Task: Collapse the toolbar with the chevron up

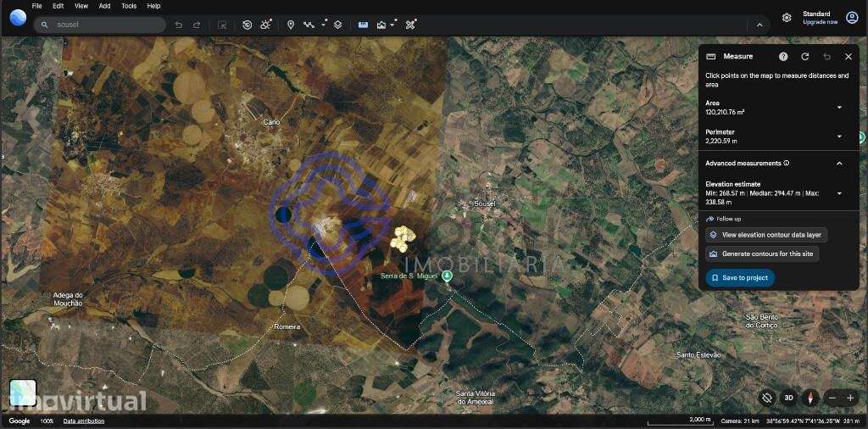Action: point(759,25)
